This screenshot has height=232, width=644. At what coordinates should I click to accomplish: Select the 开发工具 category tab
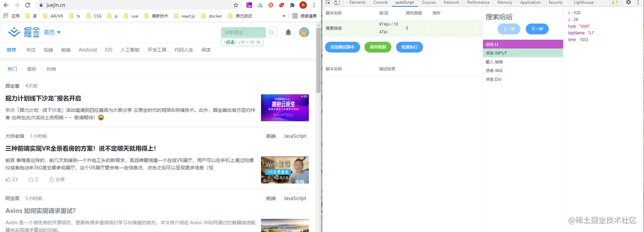click(x=157, y=50)
